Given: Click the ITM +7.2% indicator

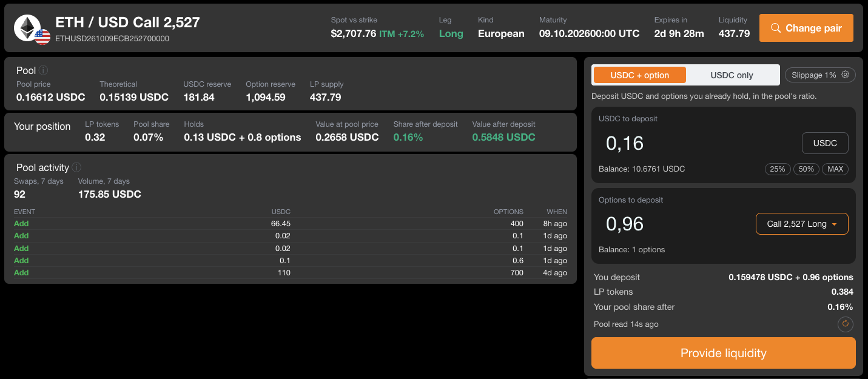Looking at the screenshot, I should click(x=402, y=33).
